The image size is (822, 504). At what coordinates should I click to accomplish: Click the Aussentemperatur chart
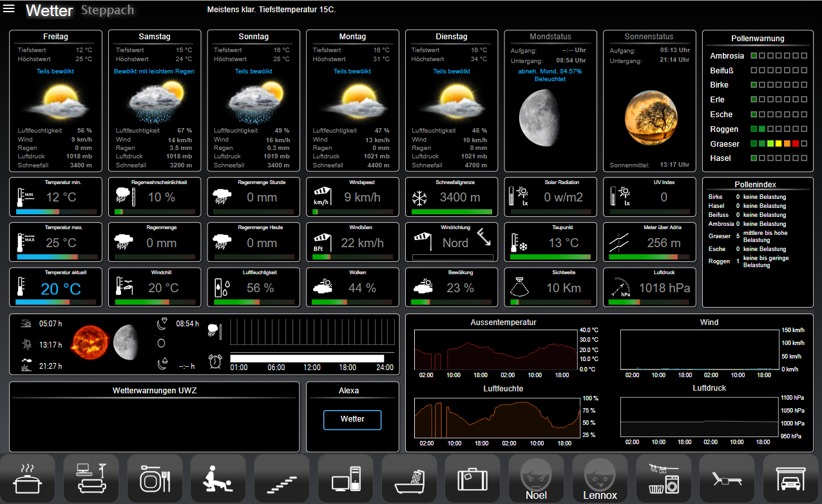click(x=496, y=350)
